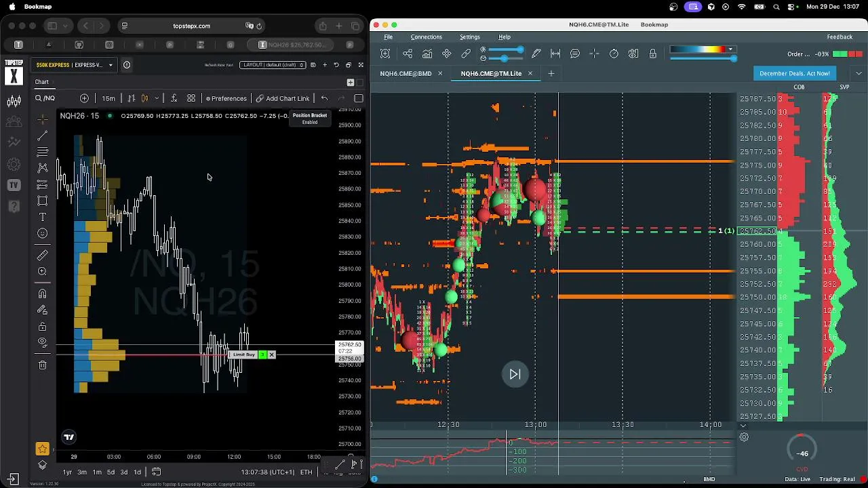Viewport: 868px width, 488px height.
Task: Toggle candlestick chart style
Action: point(144,98)
